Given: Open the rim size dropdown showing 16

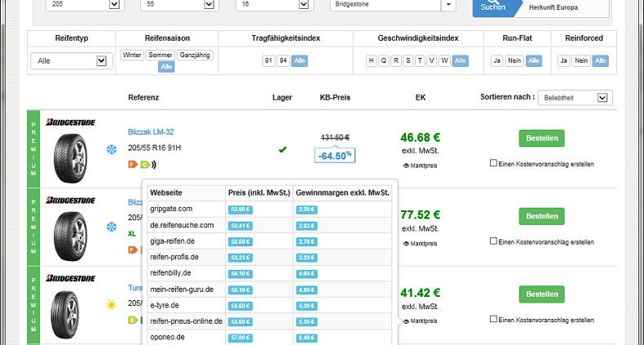Looking at the screenshot, I should [x=275, y=4].
